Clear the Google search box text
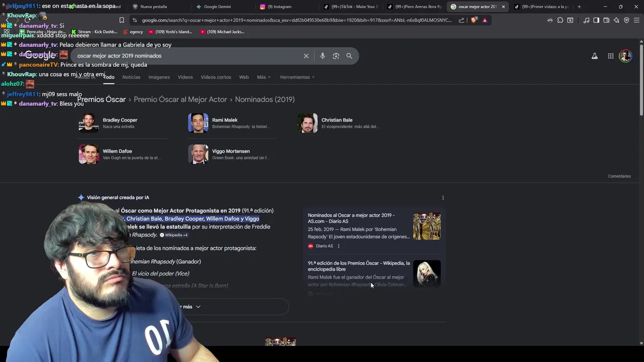The width and height of the screenshot is (644, 362). click(306, 56)
